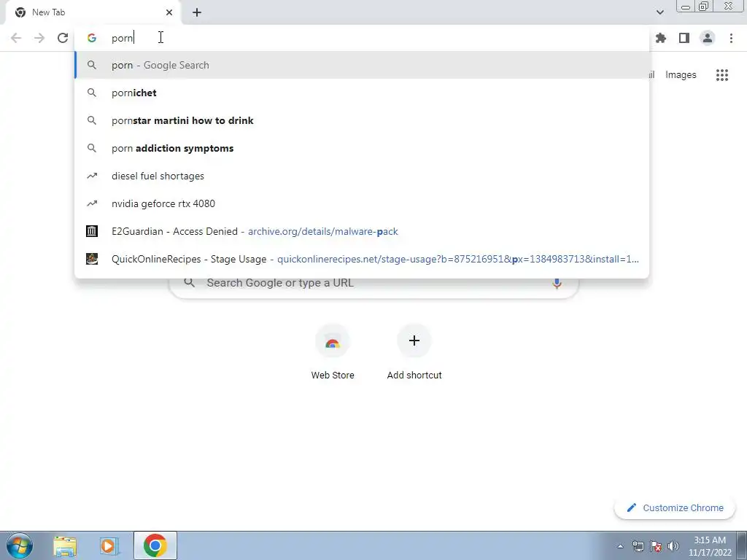Open the Images link

click(681, 75)
